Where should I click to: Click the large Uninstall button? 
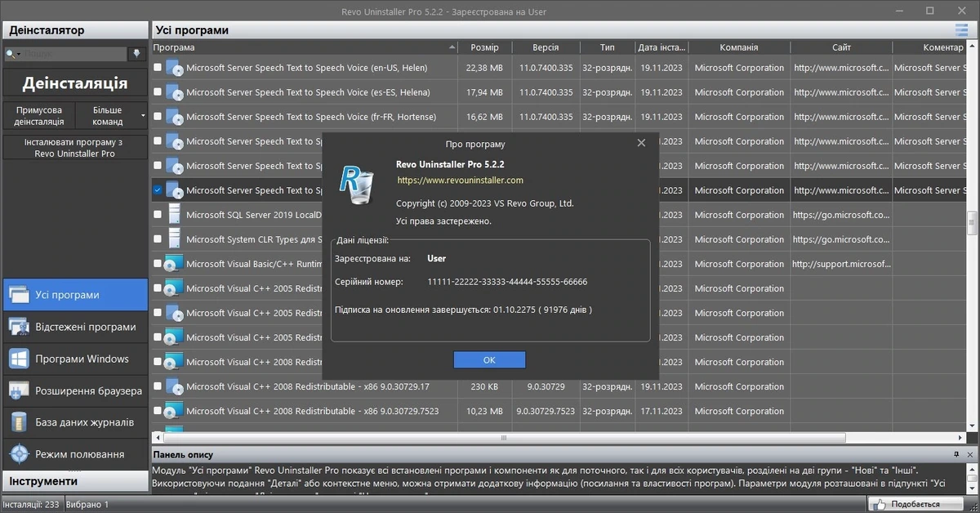tap(75, 83)
